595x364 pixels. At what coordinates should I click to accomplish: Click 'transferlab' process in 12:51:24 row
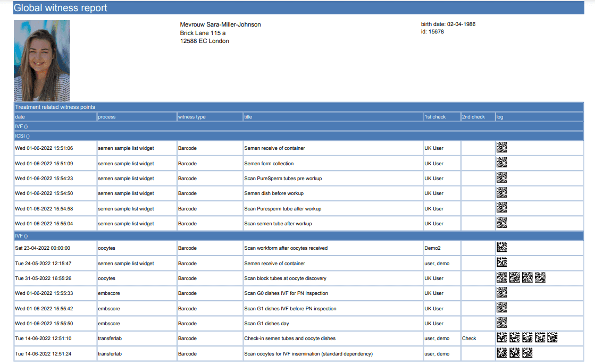tap(110, 354)
